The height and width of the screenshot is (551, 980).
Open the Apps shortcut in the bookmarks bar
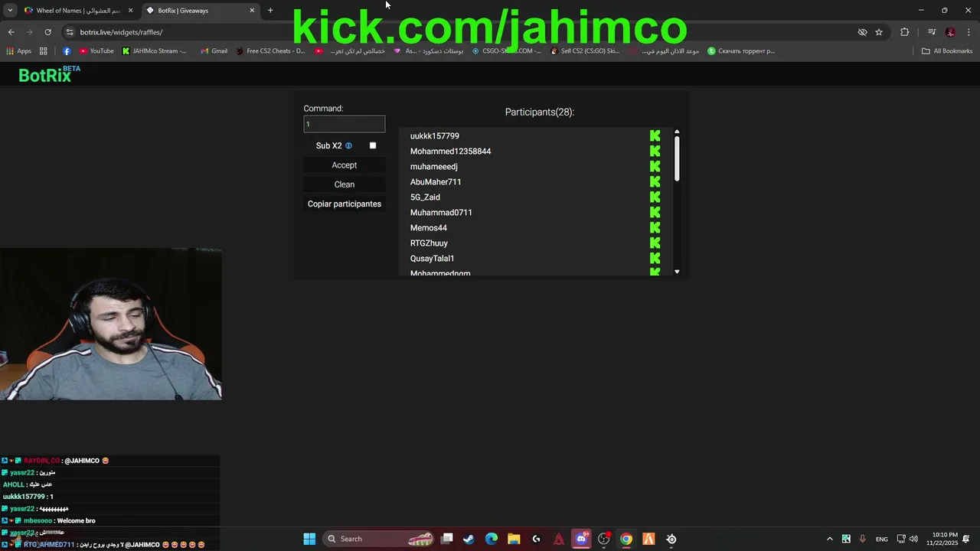(19, 51)
